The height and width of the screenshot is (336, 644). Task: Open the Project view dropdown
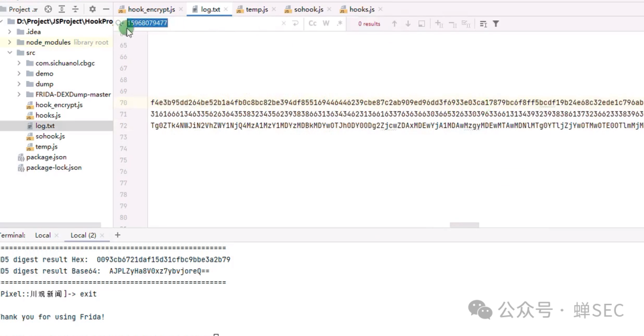pyautogui.click(x=23, y=9)
